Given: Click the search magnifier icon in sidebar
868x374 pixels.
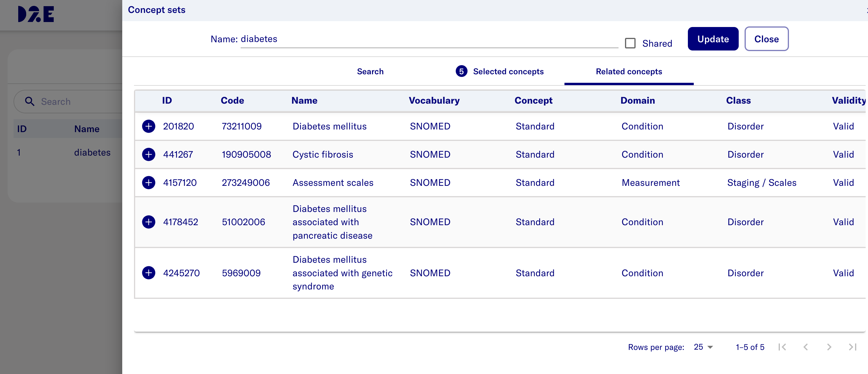Looking at the screenshot, I should click(x=30, y=101).
